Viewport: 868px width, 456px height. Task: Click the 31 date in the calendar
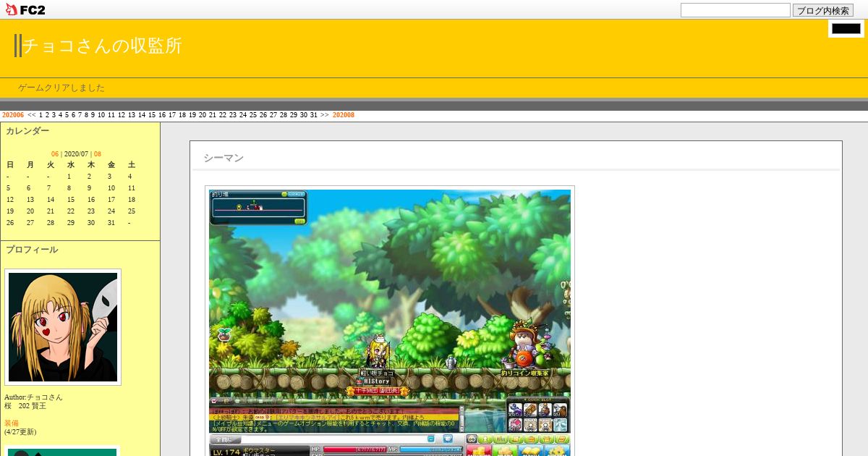tap(111, 223)
